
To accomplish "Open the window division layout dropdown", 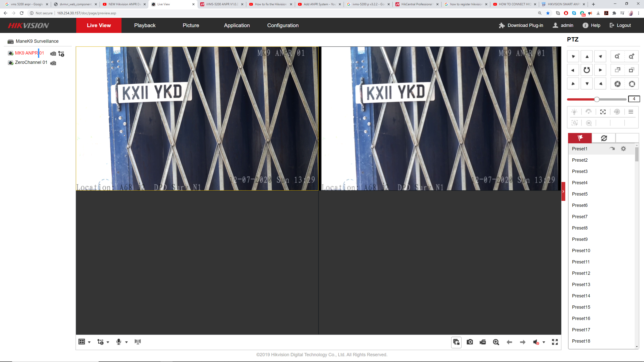I will pos(89,342).
